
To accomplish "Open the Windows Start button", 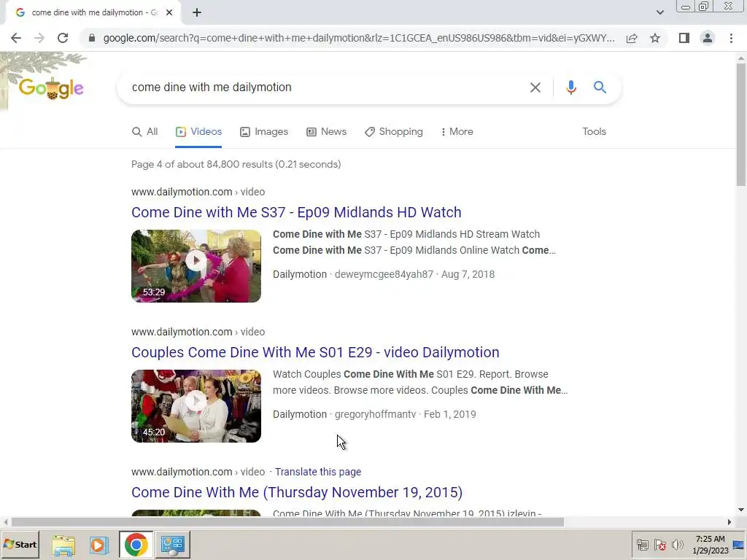I will [x=20, y=545].
